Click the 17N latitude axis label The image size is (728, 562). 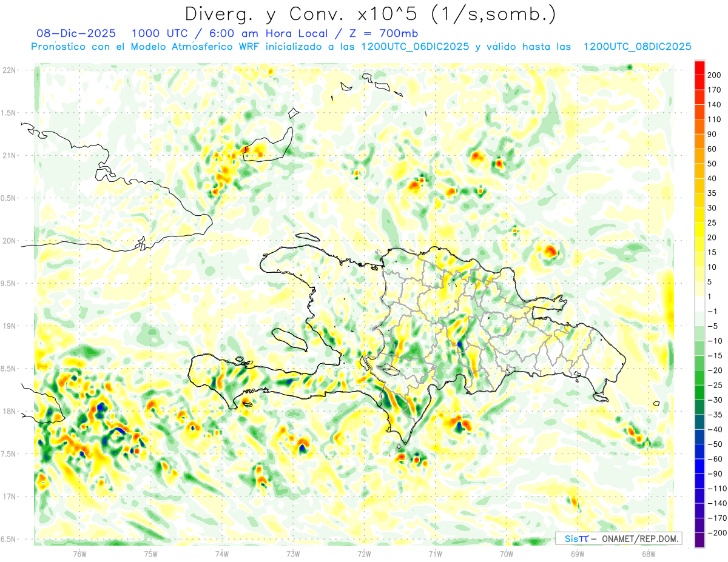[10, 497]
